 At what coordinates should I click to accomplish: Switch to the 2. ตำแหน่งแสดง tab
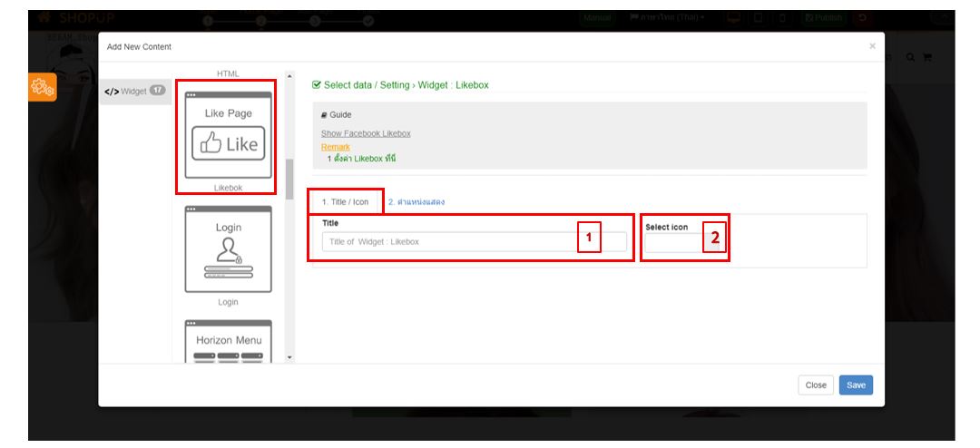(x=416, y=202)
